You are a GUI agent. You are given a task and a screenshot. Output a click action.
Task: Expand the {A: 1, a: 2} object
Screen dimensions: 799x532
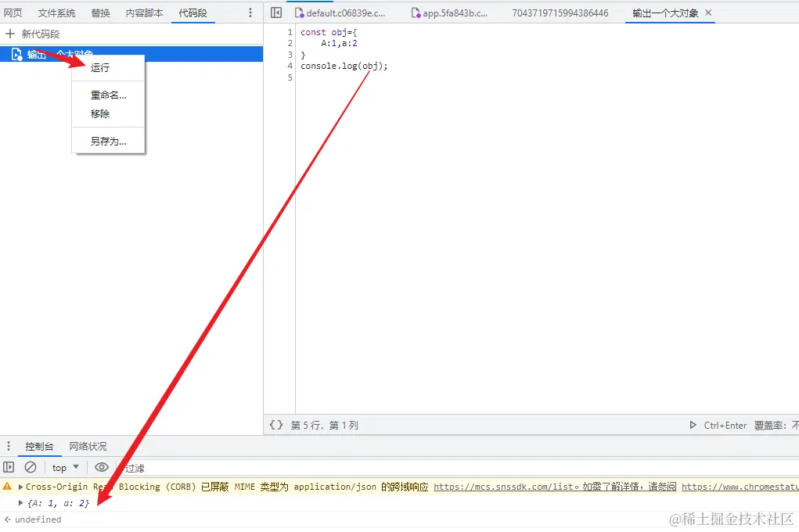click(x=20, y=503)
